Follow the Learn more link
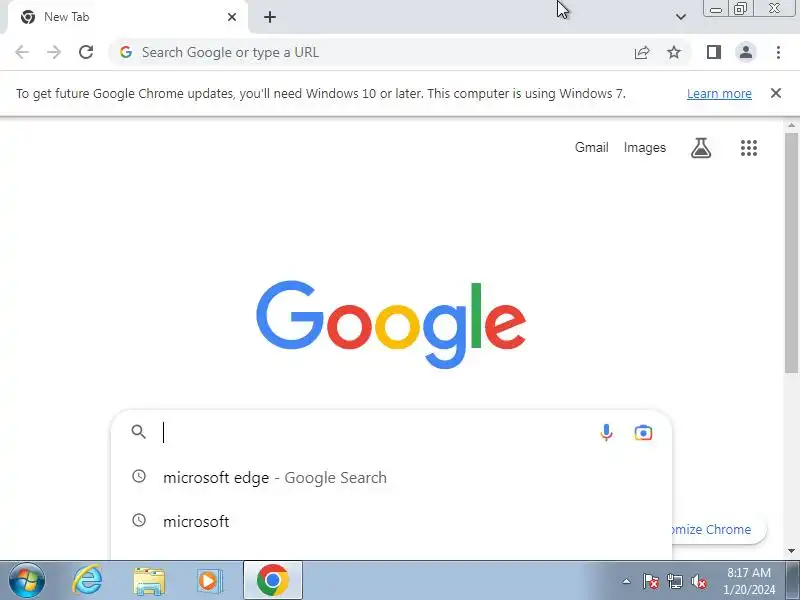 click(719, 93)
